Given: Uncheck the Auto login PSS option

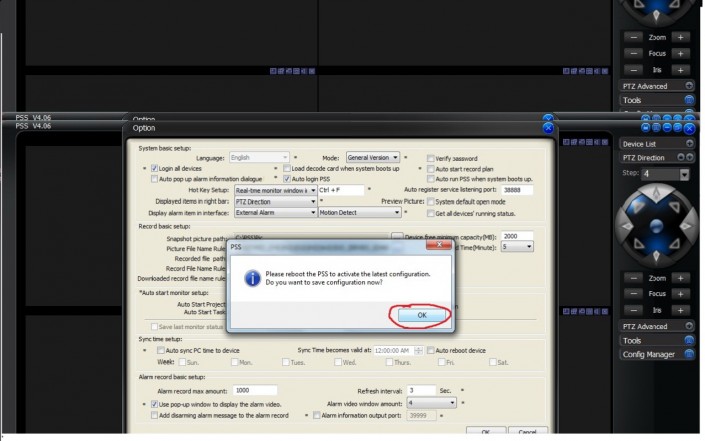Looking at the screenshot, I should [x=286, y=179].
